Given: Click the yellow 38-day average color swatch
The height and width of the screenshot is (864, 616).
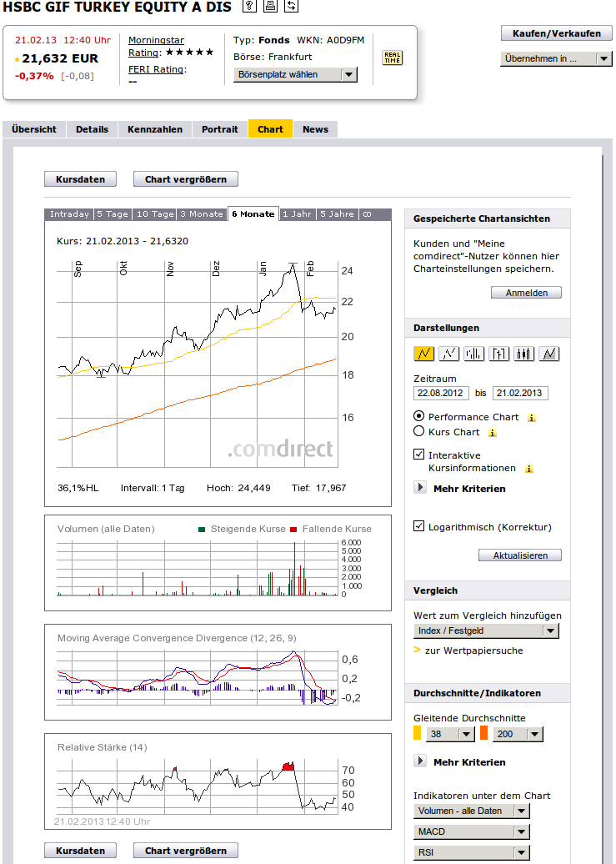Looking at the screenshot, I should [x=417, y=733].
